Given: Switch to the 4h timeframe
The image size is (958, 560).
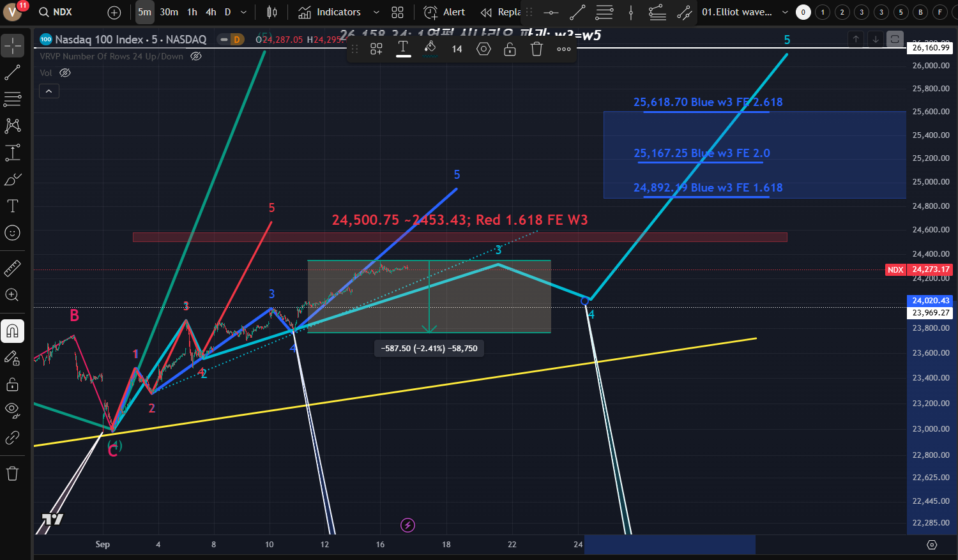Looking at the screenshot, I should [211, 12].
